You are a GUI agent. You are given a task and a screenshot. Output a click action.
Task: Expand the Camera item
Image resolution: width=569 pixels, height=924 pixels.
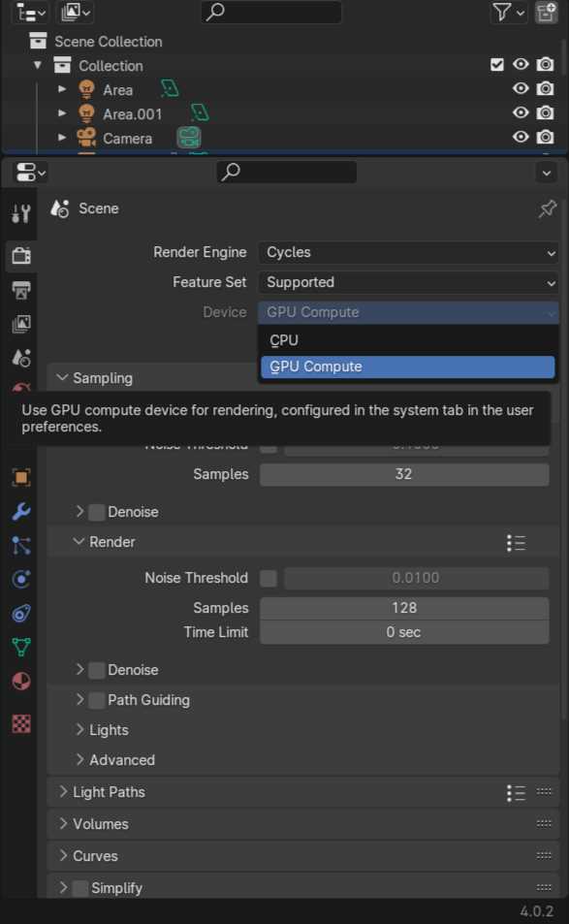tap(62, 138)
